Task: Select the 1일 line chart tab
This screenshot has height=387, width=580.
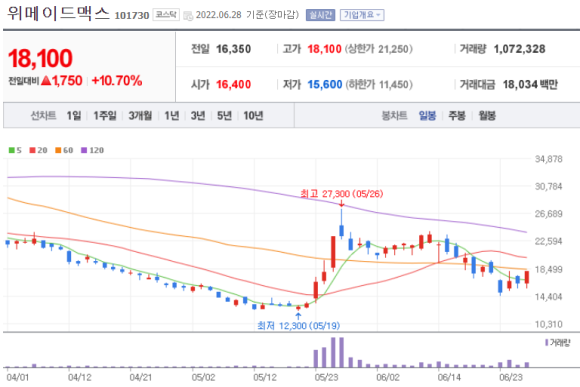Action: pyautogui.click(x=74, y=116)
